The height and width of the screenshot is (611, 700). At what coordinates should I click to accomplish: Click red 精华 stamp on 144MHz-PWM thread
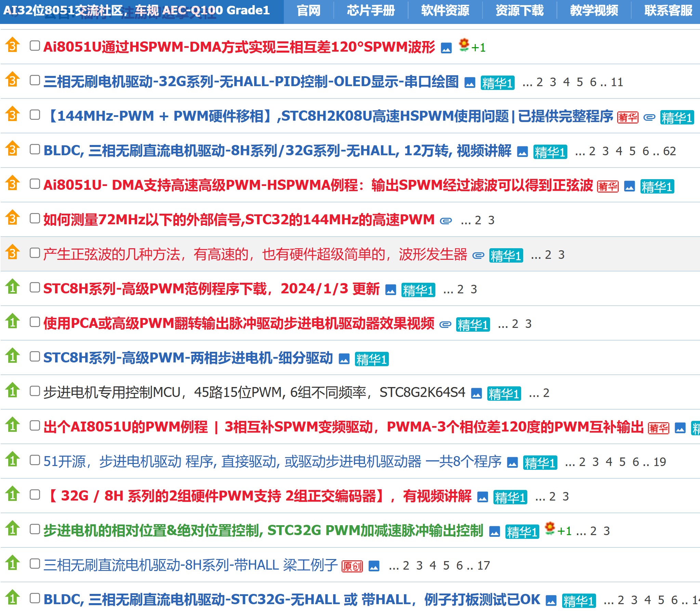(628, 118)
